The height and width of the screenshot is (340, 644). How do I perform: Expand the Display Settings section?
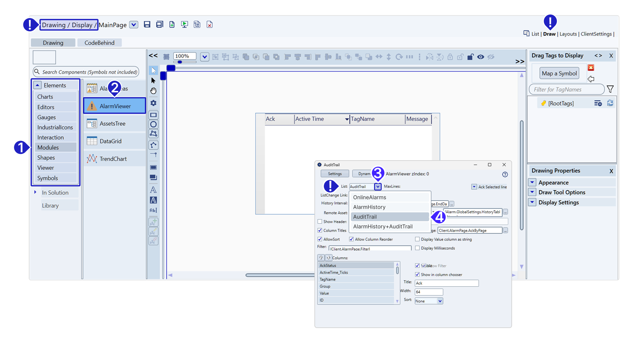click(532, 202)
